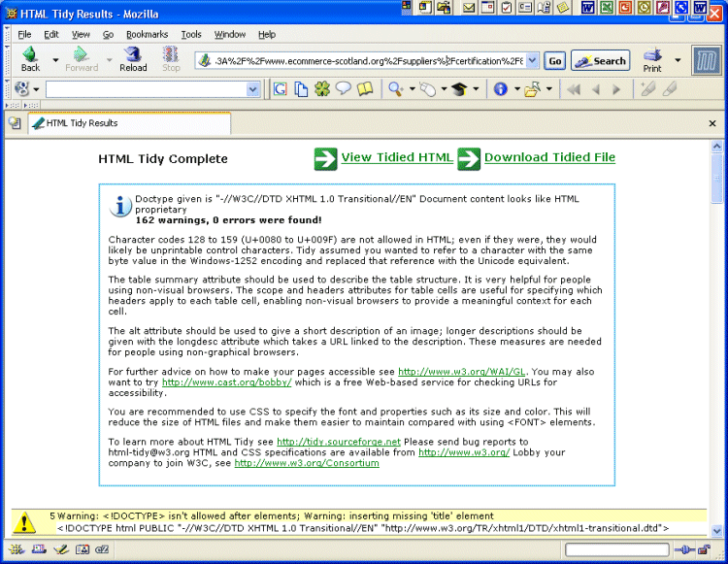The height and width of the screenshot is (564, 728).
Task: Click the highlighter pen with sparkle icon
Action: 647,88
